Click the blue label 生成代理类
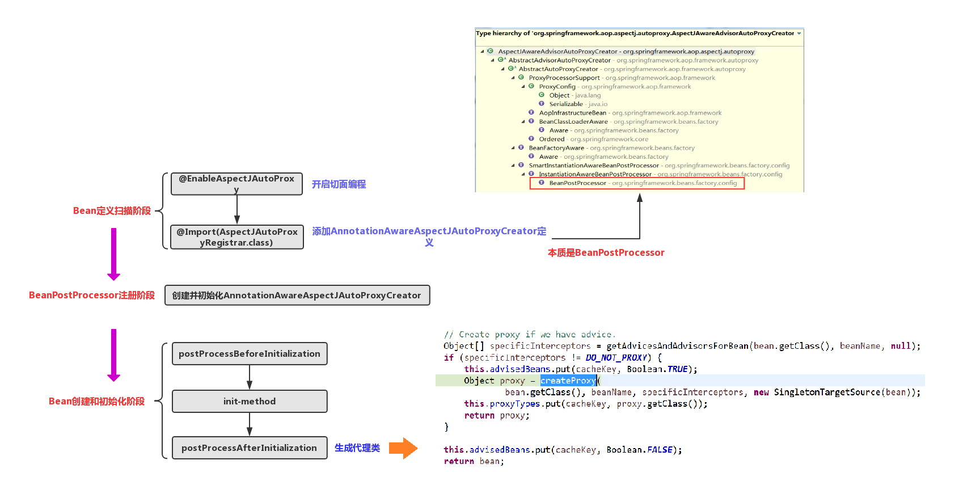The width and height of the screenshot is (980, 477). click(x=357, y=448)
